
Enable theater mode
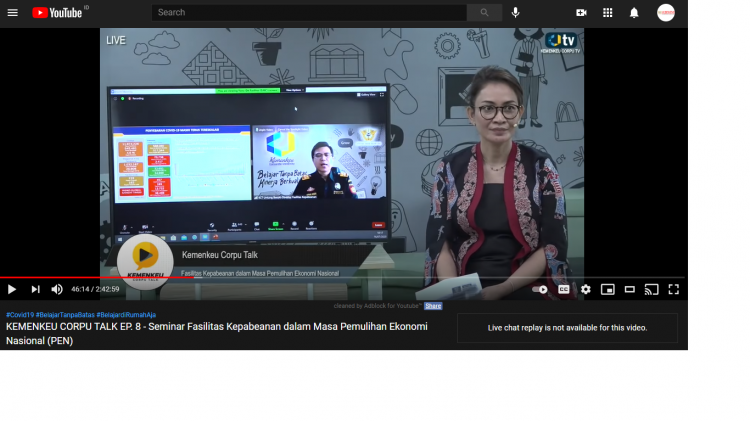(x=629, y=289)
